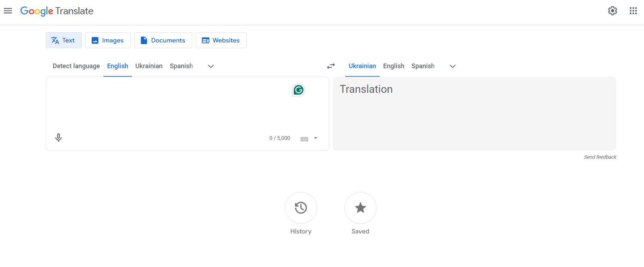Choose Detect language as source

click(x=76, y=66)
